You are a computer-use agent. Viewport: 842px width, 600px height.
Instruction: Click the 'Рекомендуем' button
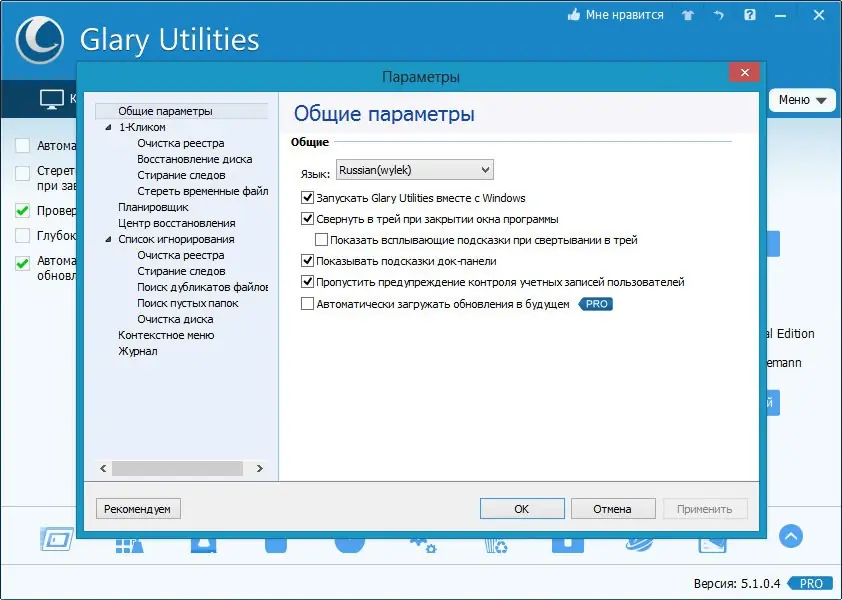pyautogui.click(x=138, y=509)
